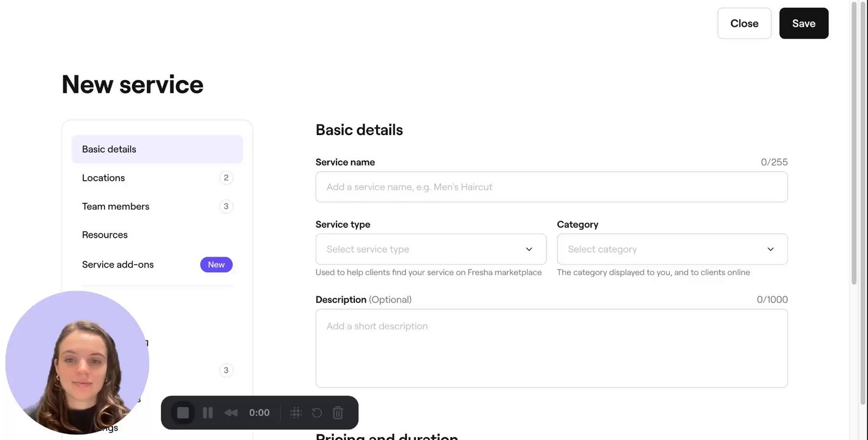Click the presenter webcam bubble
868x440 pixels.
point(77,362)
